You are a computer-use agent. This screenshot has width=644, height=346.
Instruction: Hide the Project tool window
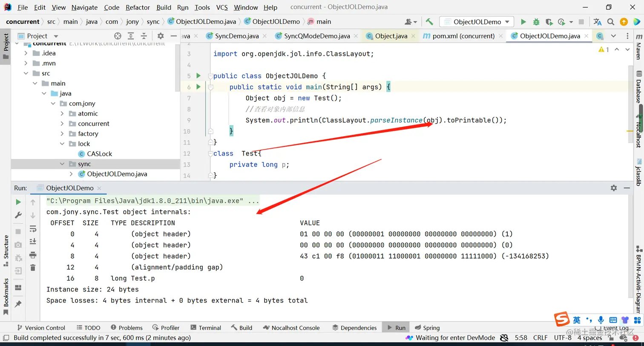point(173,36)
